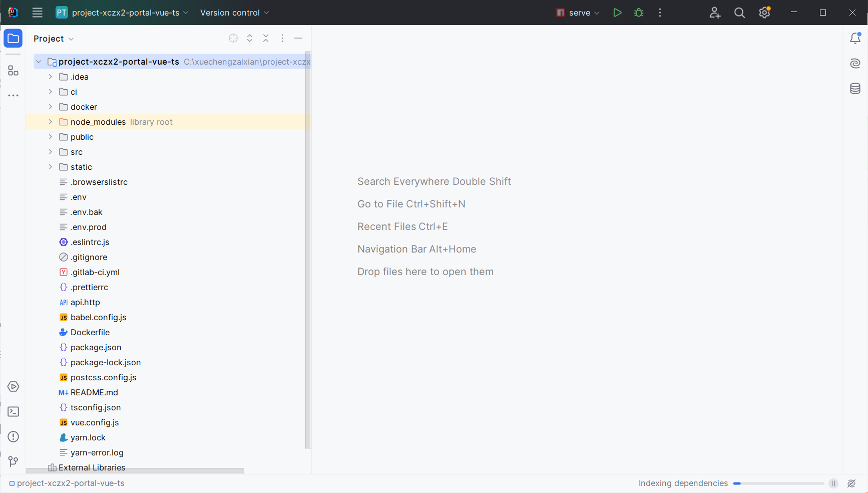Debug the serve configuration

point(639,13)
